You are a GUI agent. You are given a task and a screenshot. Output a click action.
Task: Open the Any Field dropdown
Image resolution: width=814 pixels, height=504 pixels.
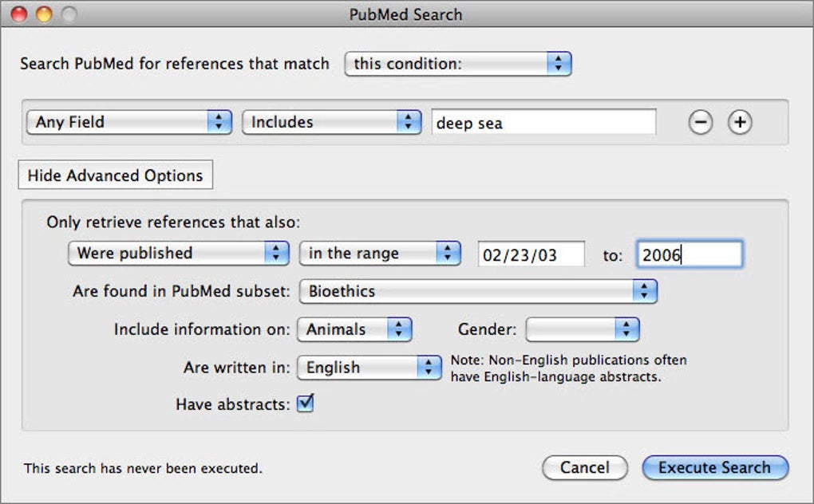(x=128, y=122)
